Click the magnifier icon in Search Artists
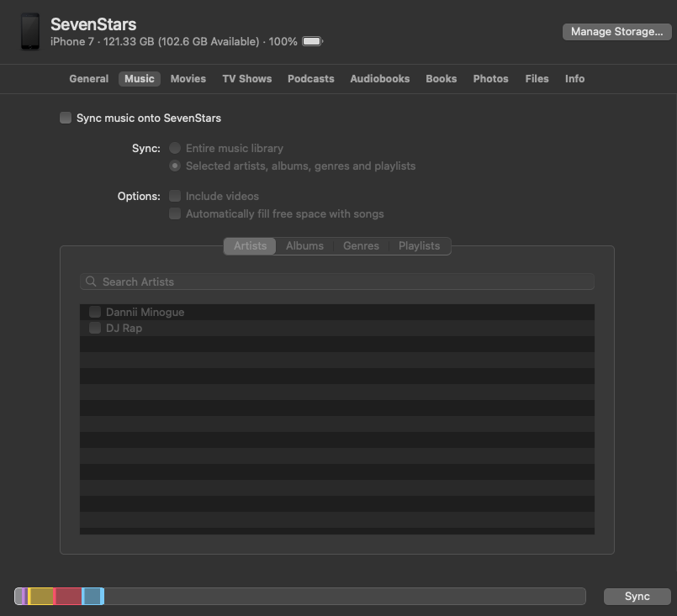 [x=91, y=282]
